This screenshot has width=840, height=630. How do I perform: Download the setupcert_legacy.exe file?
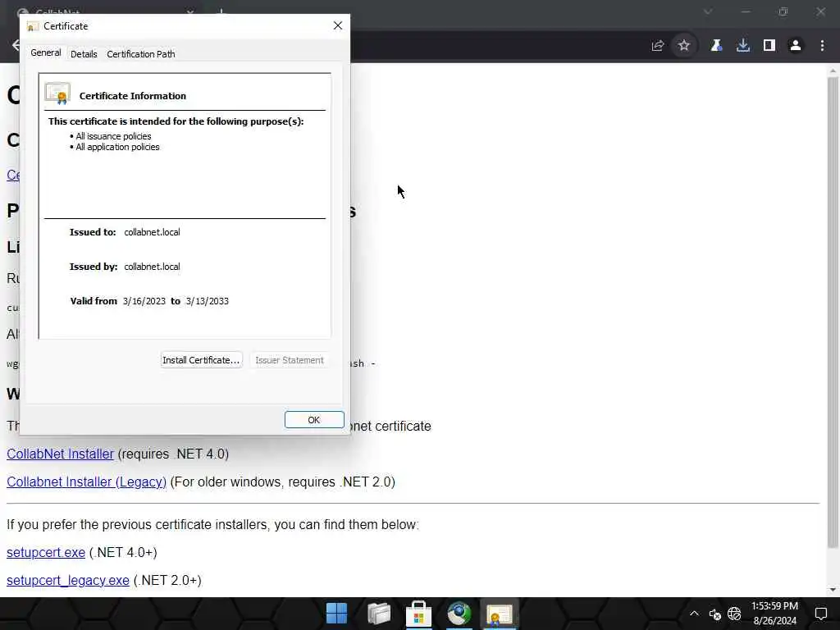pyautogui.click(x=67, y=580)
